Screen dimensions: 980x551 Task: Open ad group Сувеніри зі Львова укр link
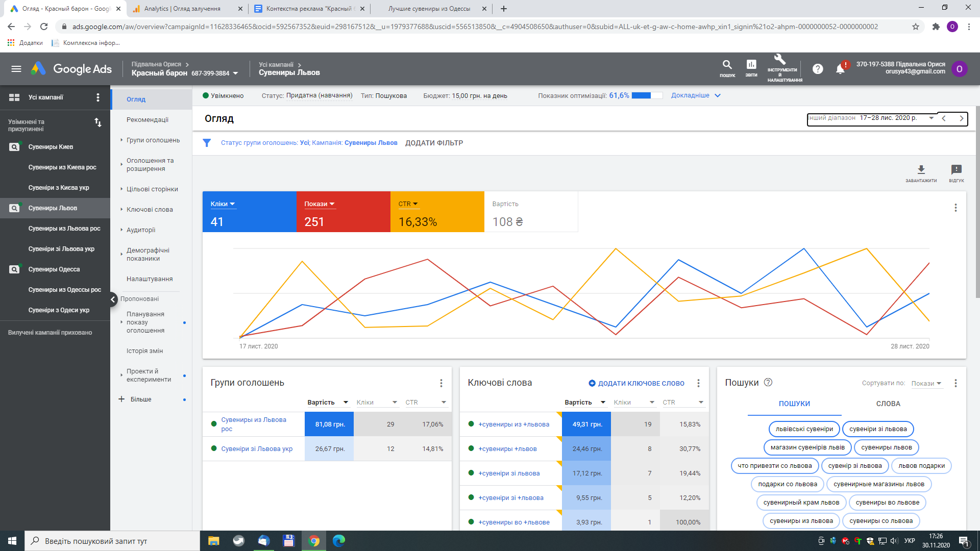pos(257,449)
